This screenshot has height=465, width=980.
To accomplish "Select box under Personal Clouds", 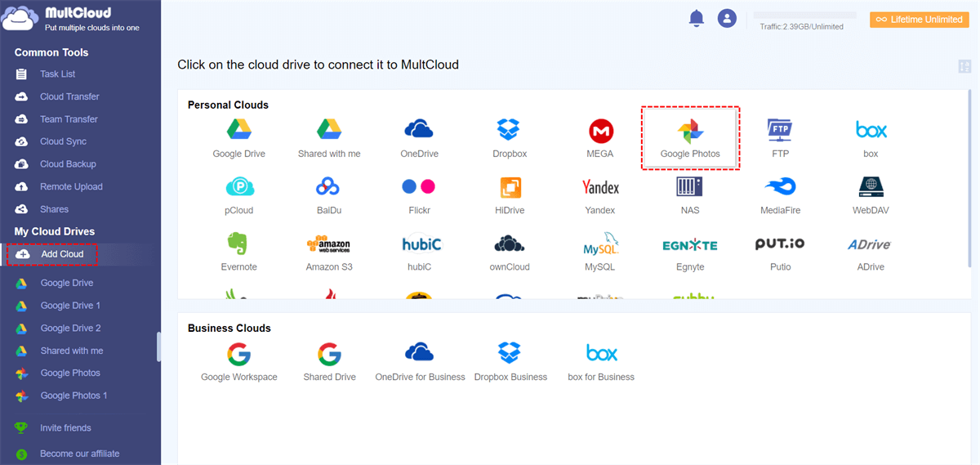I will point(871,137).
